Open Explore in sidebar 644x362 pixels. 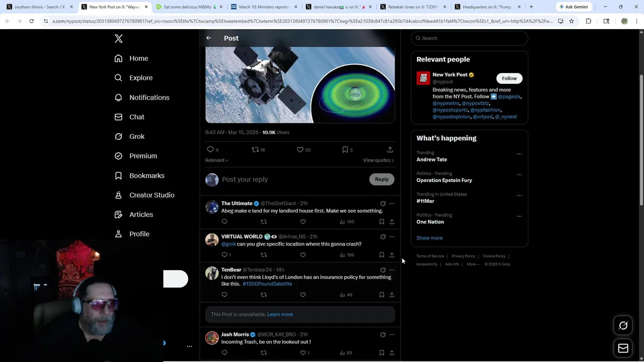click(x=133, y=78)
